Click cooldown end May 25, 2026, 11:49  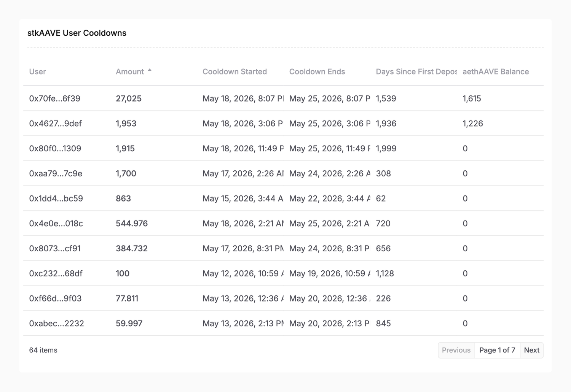pyautogui.click(x=330, y=149)
